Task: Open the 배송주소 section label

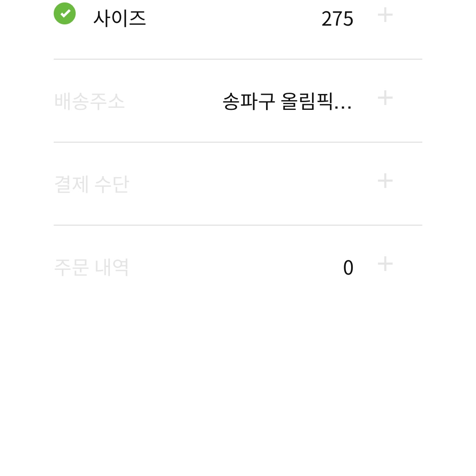Action: pyautogui.click(x=89, y=101)
